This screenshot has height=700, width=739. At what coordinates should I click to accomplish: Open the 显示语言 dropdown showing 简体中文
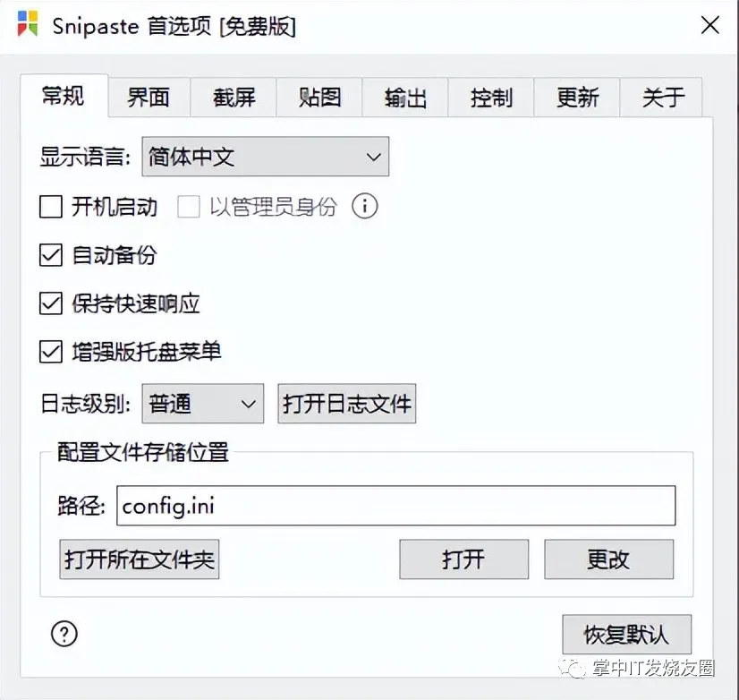point(265,158)
